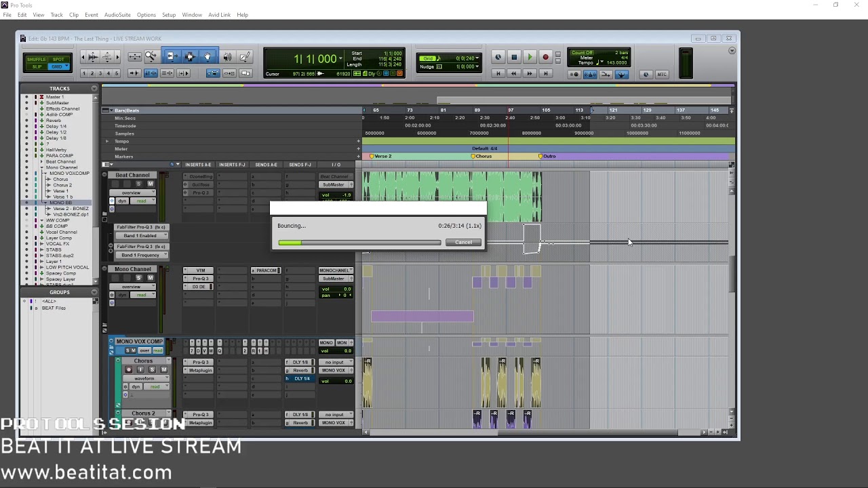This screenshot has width=868, height=488.
Task: Open Beat Channel track view selector 'overview'
Action: pyautogui.click(x=132, y=192)
